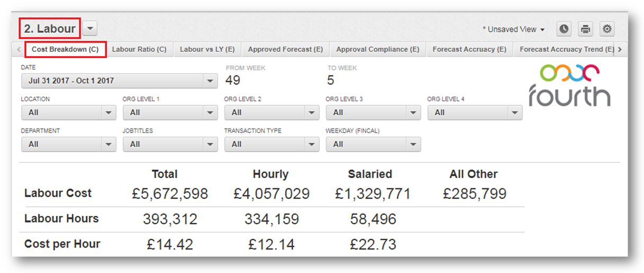Switch to the Labour vs LY (E) tab
This screenshot has height=273, width=644.
(x=207, y=49)
